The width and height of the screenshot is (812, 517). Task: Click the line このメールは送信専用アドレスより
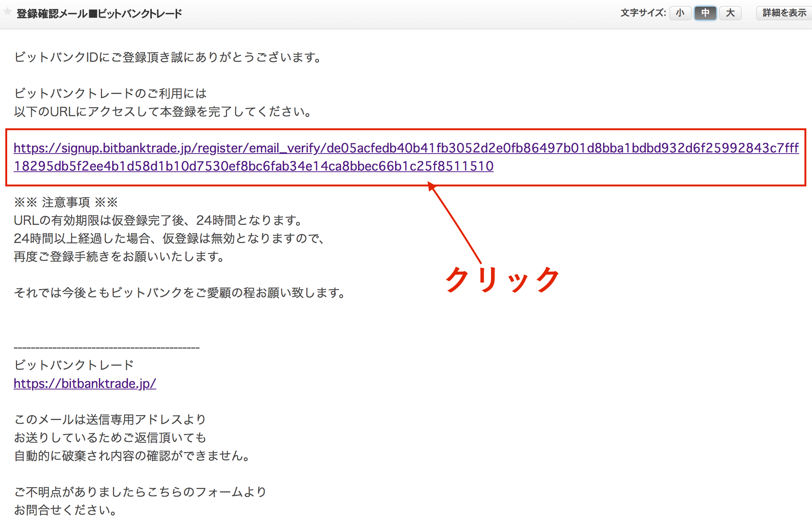110,420
